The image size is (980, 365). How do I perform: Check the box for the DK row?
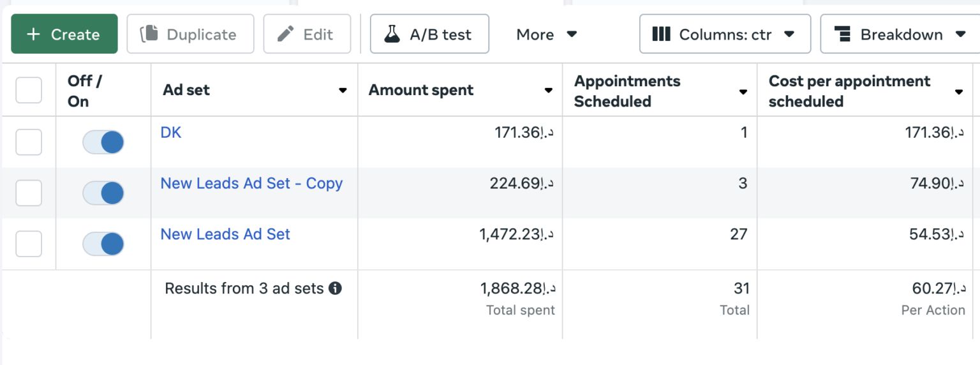pyautogui.click(x=29, y=142)
